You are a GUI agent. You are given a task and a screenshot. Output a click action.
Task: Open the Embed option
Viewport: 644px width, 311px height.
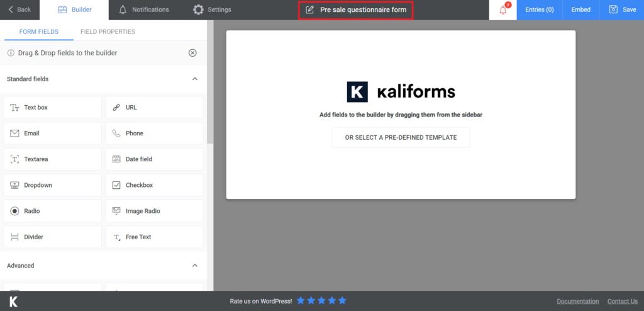580,10
